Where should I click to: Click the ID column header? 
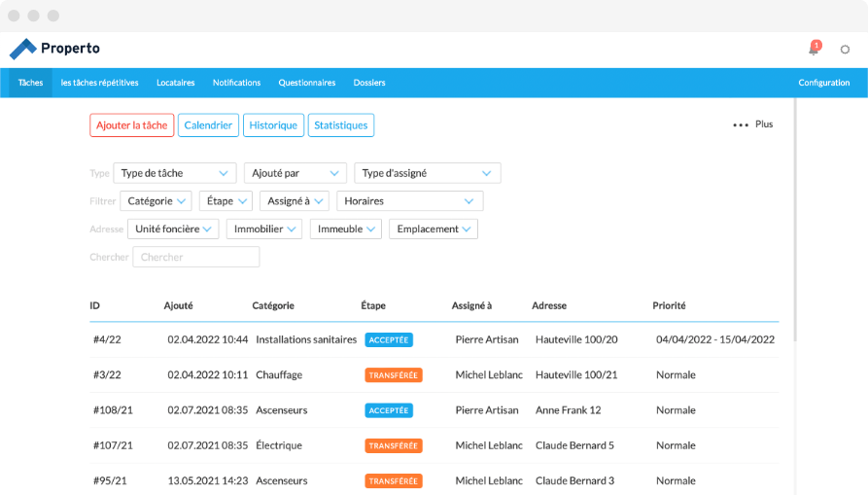point(94,305)
